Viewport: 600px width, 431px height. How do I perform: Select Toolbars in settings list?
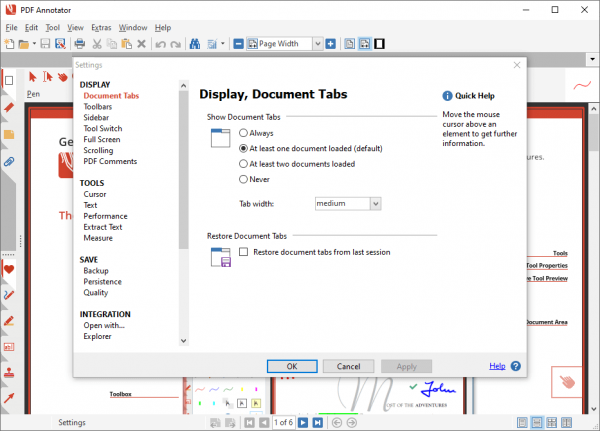tap(98, 106)
